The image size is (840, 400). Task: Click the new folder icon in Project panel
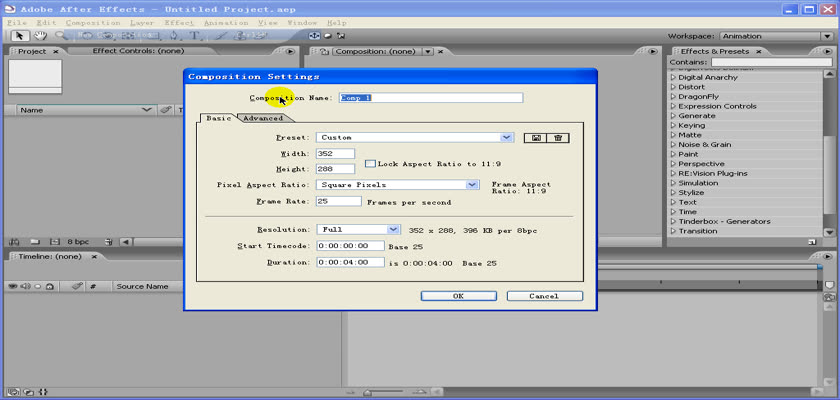click(35, 242)
